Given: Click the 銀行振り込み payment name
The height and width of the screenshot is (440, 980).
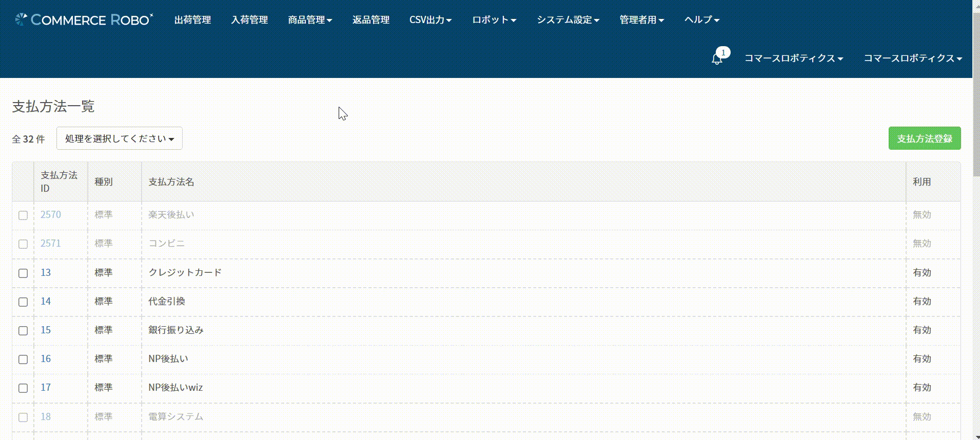Looking at the screenshot, I should (x=176, y=330).
